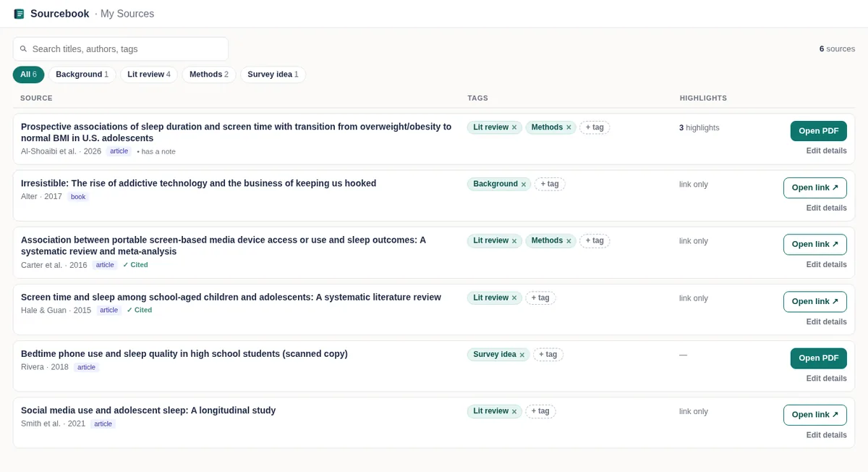Open link for Hale & Guan article
Screen dimensions: 868x472
pyautogui.click(x=814, y=301)
